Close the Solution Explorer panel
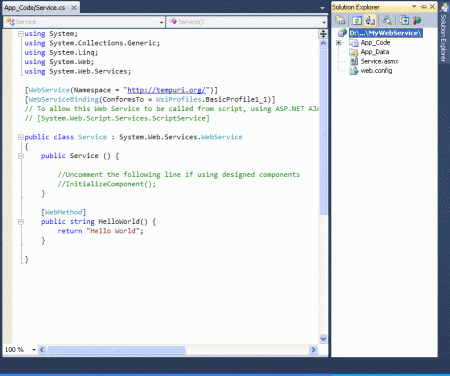 pyautogui.click(x=432, y=6)
